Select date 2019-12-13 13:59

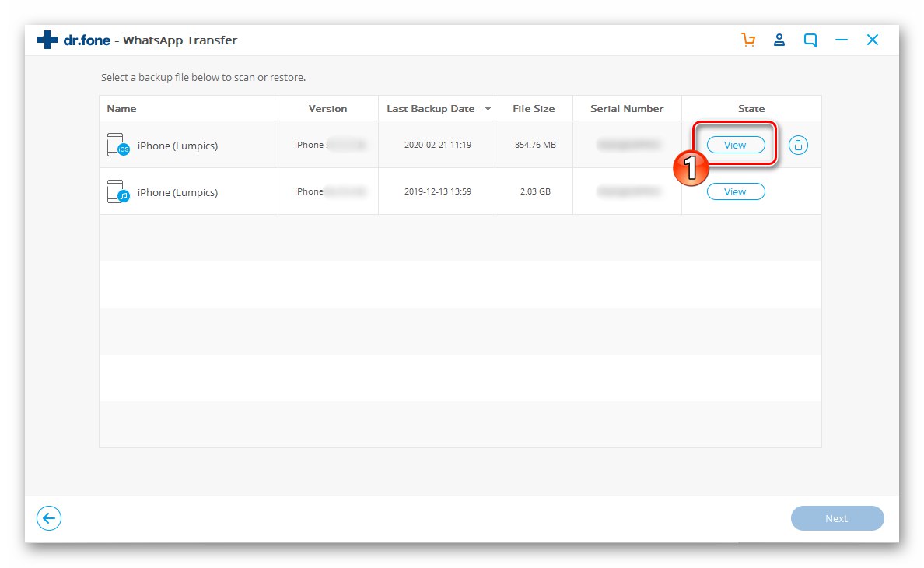click(x=438, y=191)
